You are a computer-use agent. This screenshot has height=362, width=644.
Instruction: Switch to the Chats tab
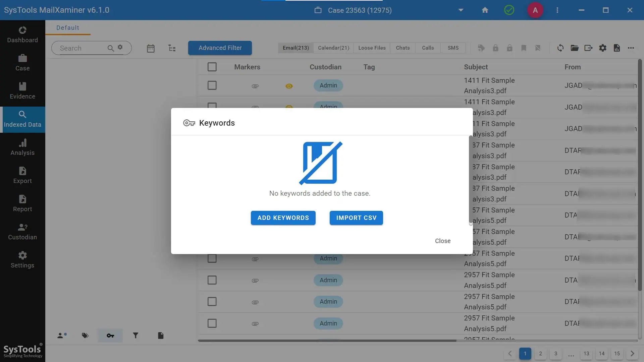click(x=403, y=48)
